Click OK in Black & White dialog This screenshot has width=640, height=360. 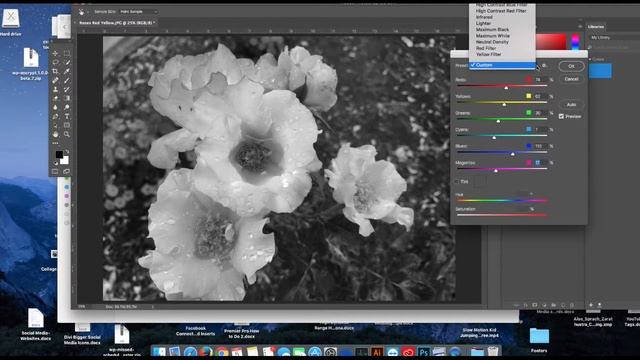coord(571,66)
